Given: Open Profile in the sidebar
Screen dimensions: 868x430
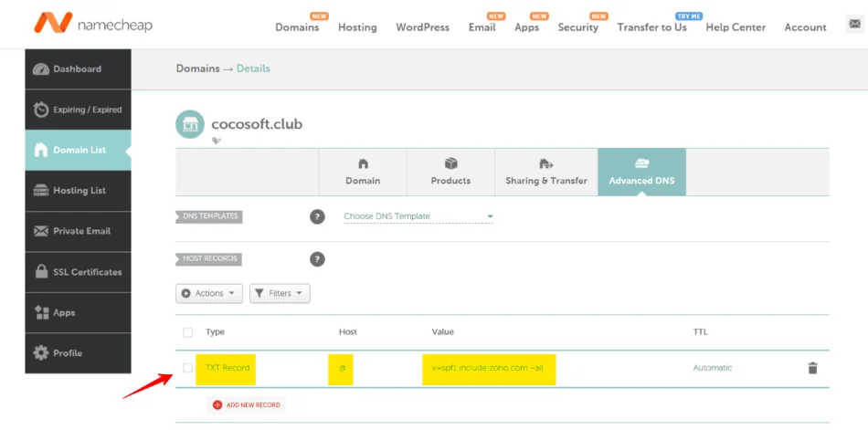Looking at the screenshot, I should [x=78, y=353].
